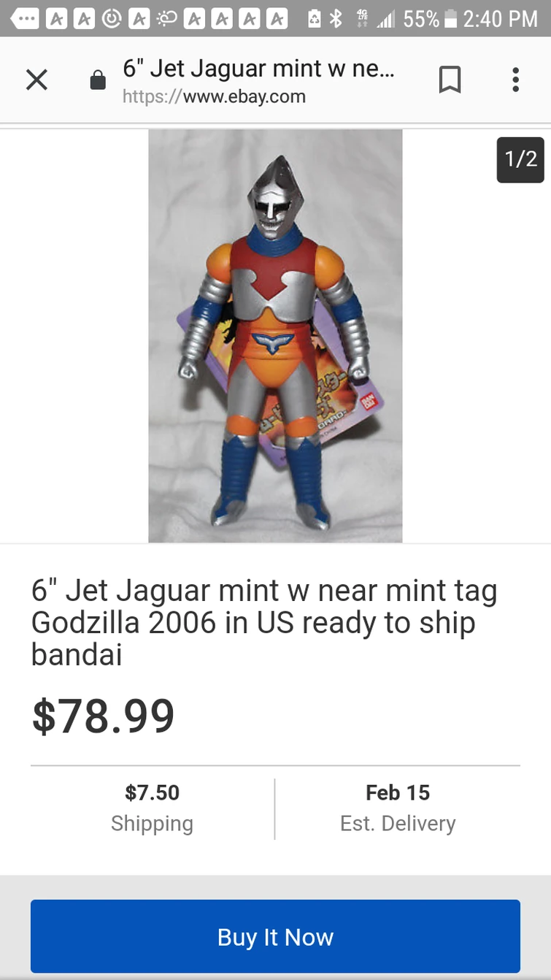The height and width of the screenshot is (980, 551).
Task: Open the Jet Jaguar figure photo
Action: pos(275,336)
